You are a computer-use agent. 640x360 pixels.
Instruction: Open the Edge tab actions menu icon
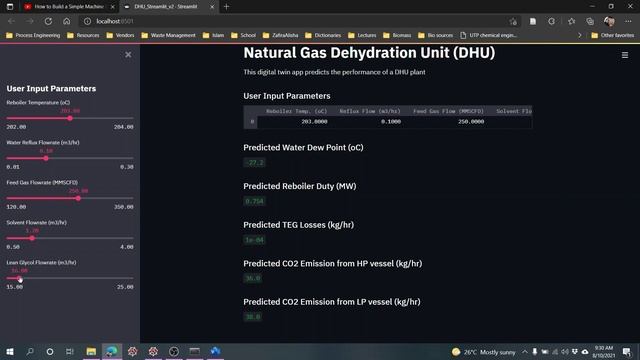(x=10, y=7)
